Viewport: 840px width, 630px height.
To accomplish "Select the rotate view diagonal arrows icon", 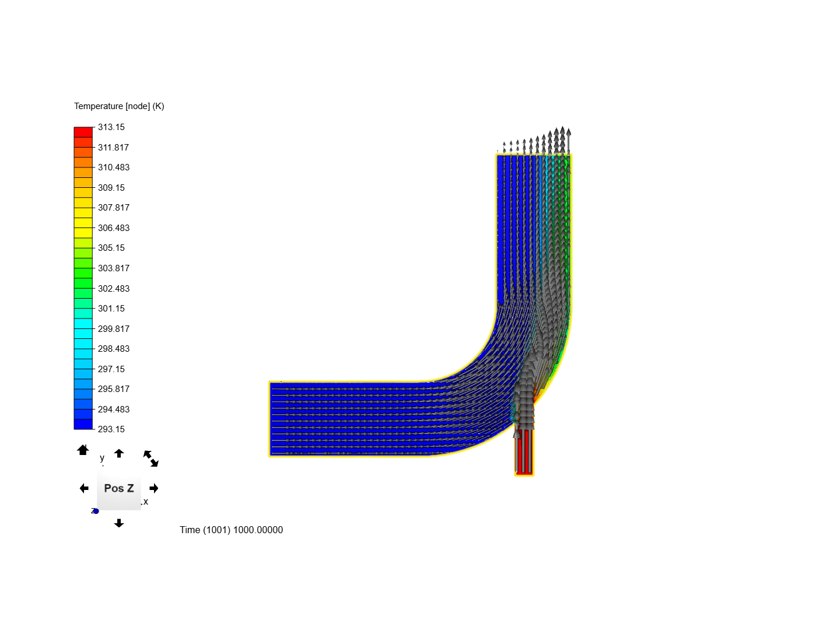I will click(151, 459).
